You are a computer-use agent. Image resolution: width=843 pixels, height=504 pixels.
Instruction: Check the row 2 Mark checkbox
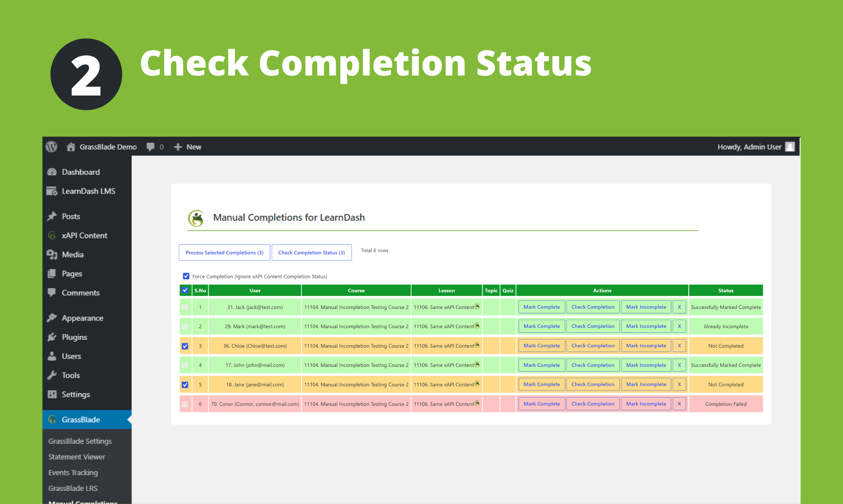point(185,327)
